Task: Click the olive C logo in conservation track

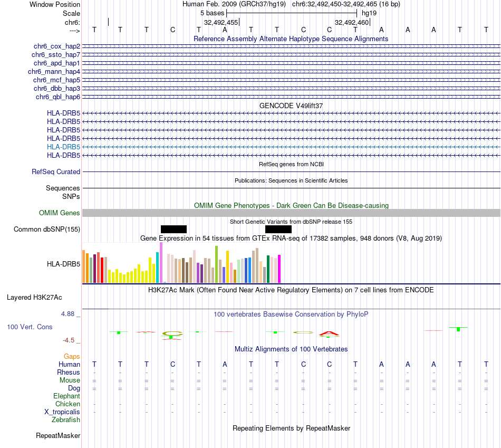Action: click(172, 333)
